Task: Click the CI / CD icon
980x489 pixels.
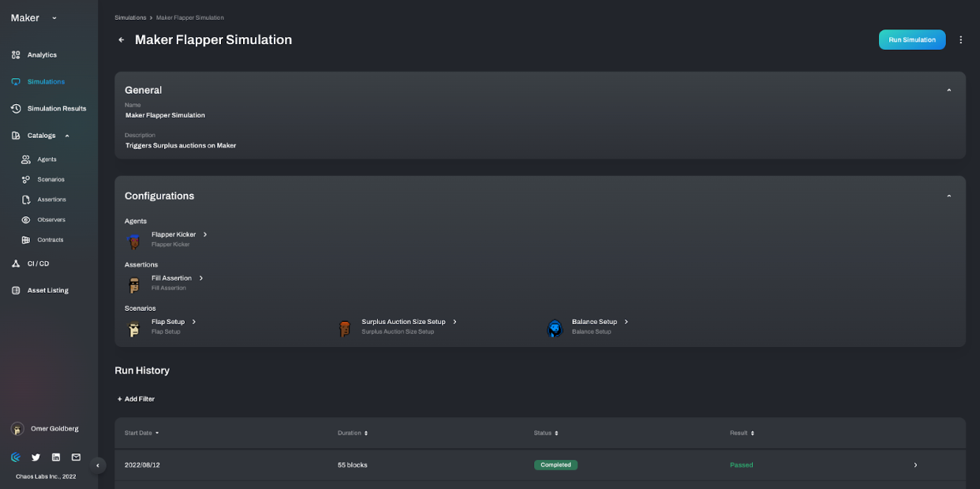Action: point(16,263)
